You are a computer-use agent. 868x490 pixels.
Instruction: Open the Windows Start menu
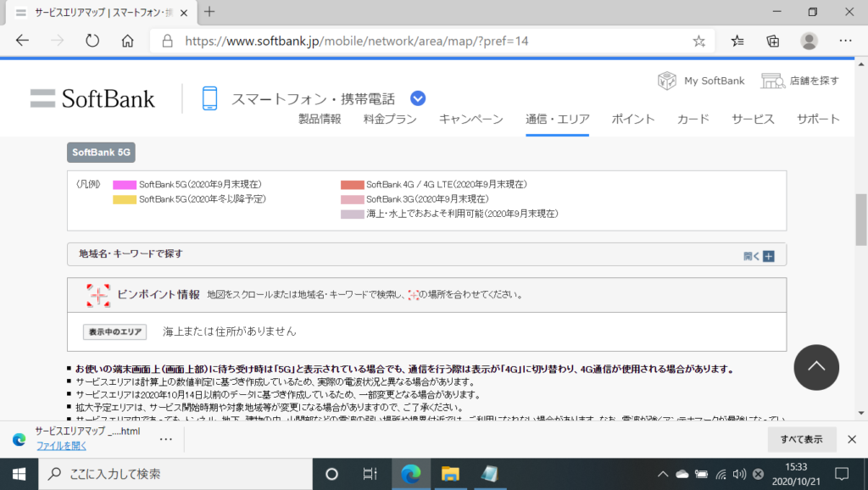[19, 474]
